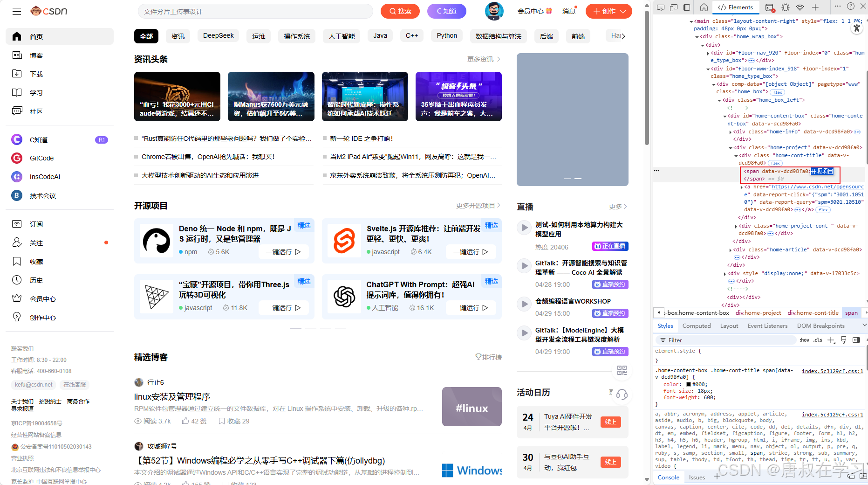The height and width of the screenshot is (485, 868).
Task: Click the DevTools Welcome home icon
Action: [704, 7]
